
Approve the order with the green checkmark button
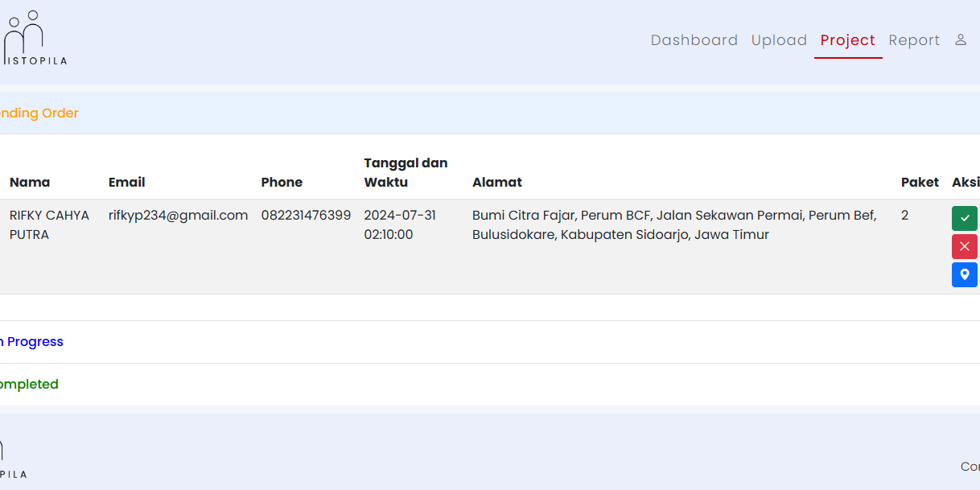964,218
